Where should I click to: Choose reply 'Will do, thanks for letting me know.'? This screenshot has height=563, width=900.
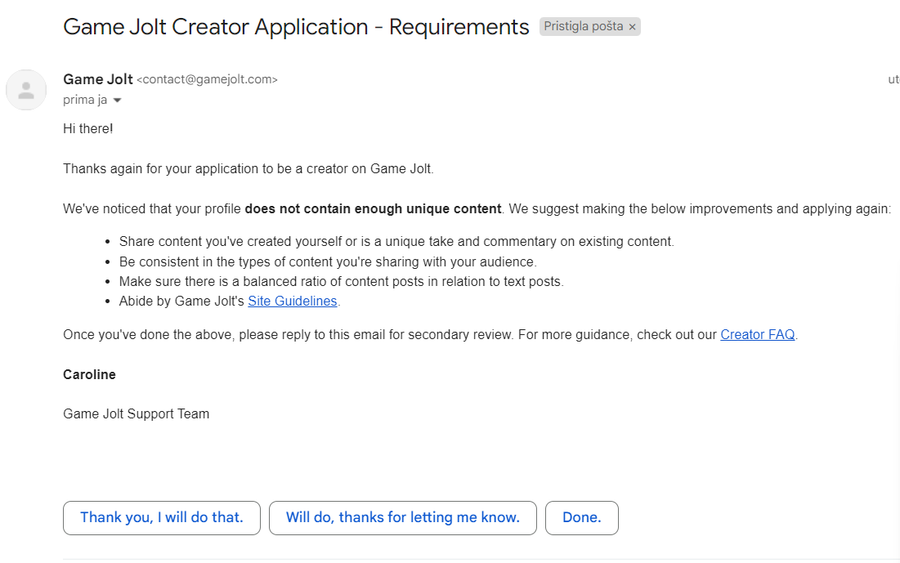[403, 518]
